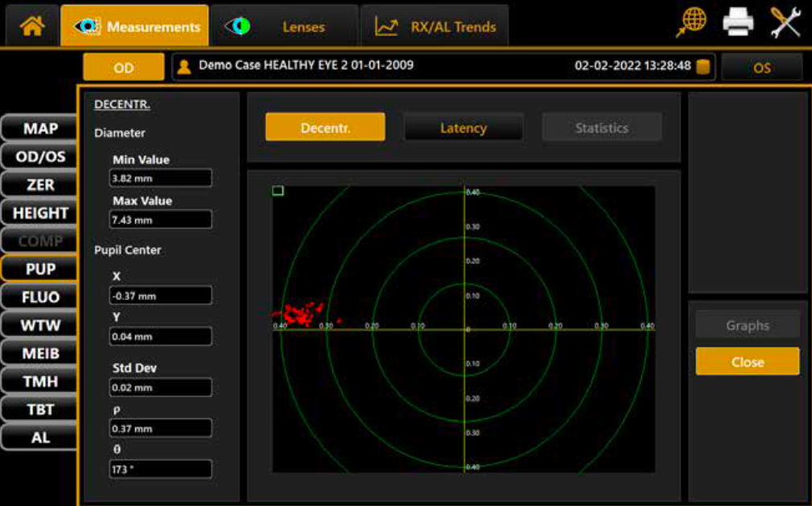Click the database icon beside the timestamp
812x506 pixels.
(x=703, y=67)
